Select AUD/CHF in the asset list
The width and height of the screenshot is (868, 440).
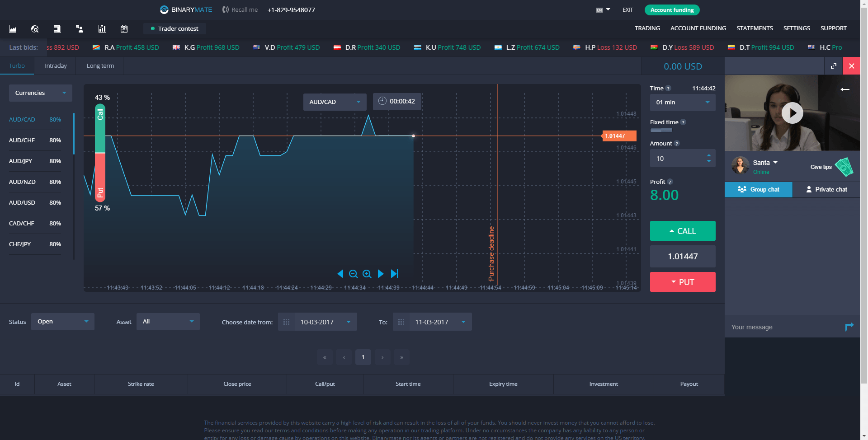tap(35, 140)
